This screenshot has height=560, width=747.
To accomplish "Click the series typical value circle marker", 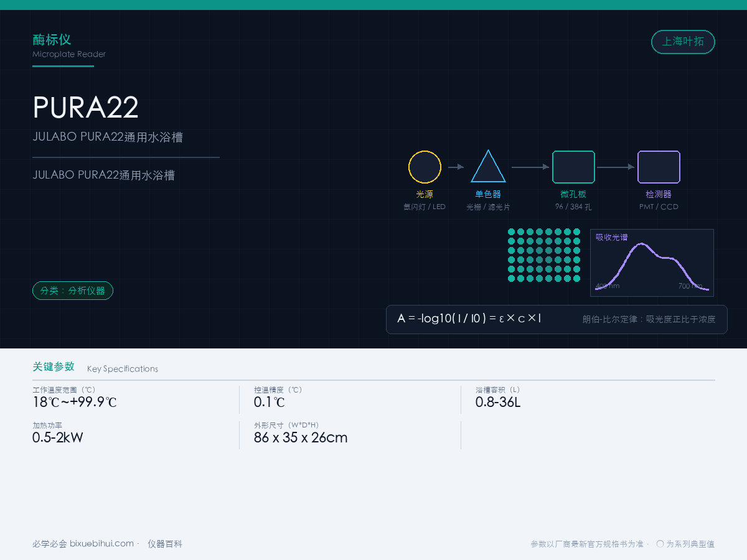I will point(660,544).
